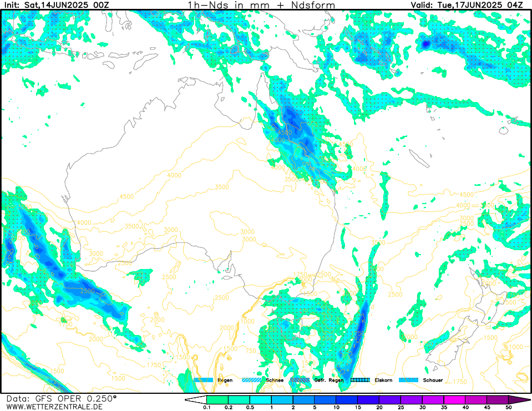
Task: Click the 'Schnee' legend label
Action: pos(275,380)
